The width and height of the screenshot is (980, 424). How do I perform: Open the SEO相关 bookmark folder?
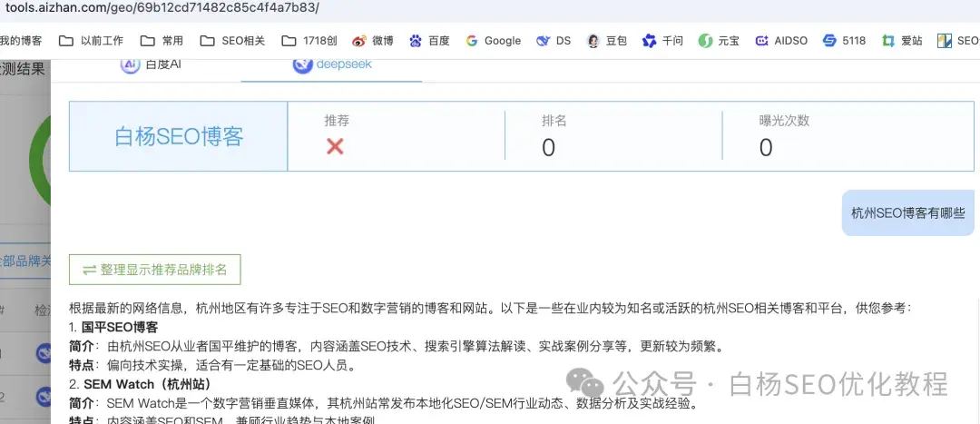(x=232, y=41)
